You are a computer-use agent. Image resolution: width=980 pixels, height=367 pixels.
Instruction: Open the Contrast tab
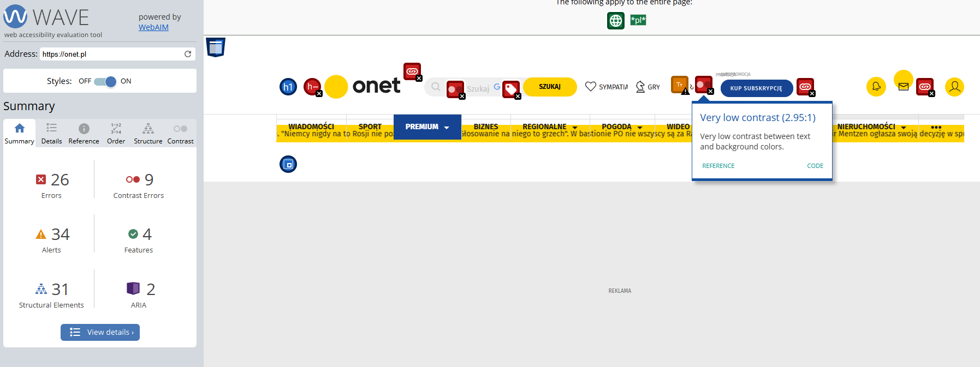click(180, 134)
